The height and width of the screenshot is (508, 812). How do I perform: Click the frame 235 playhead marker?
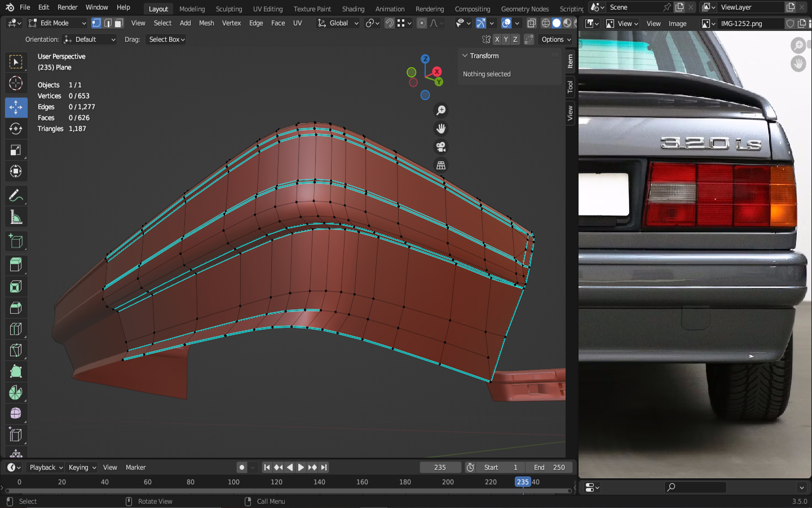pyautogui.click(x=523, y=482)
